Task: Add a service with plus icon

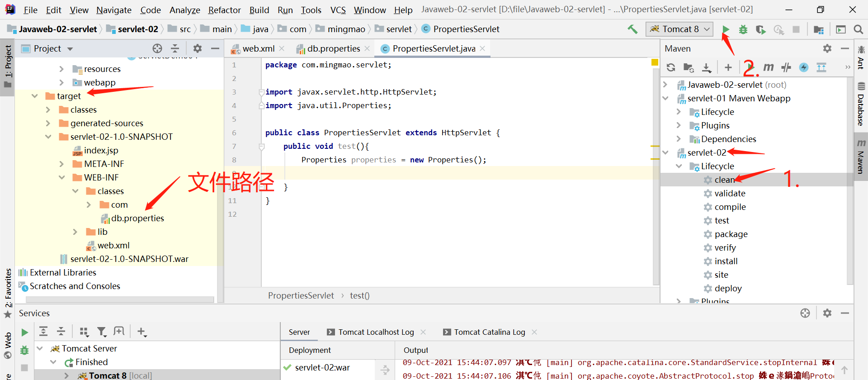Action: tap(142, 332)
